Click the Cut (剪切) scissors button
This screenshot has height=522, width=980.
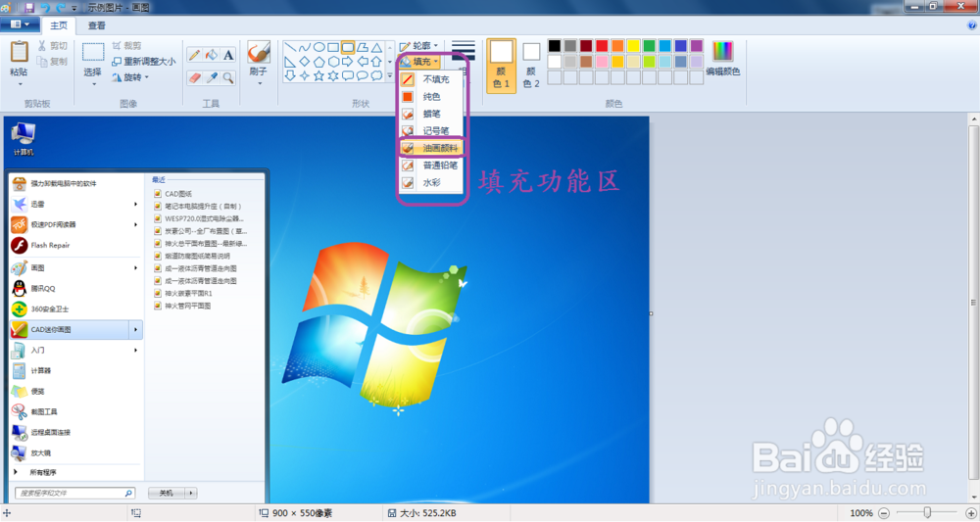pos(52,46)
